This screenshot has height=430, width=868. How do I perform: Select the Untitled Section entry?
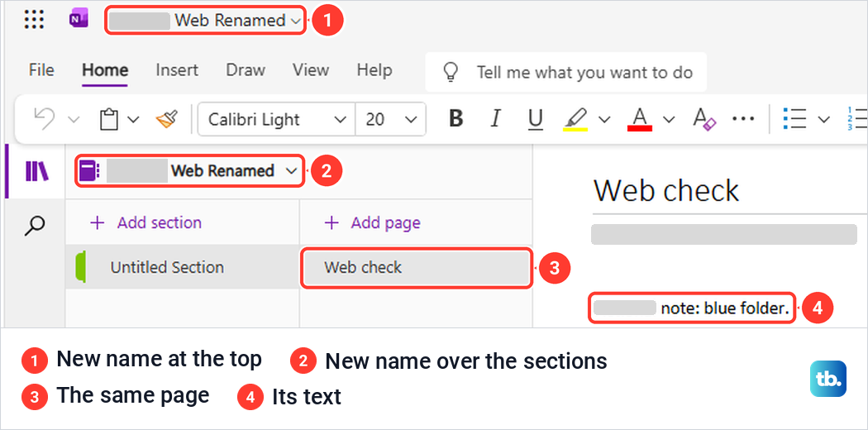183,267
